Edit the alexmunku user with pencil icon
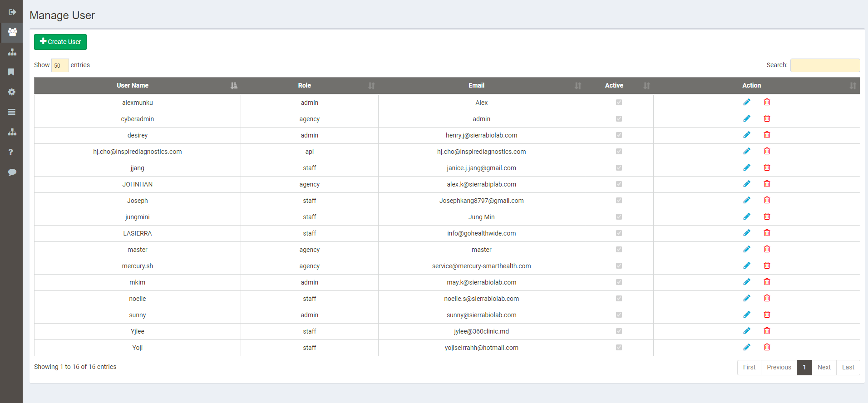This screenshot has height=403, width=868. pos(746,103)
